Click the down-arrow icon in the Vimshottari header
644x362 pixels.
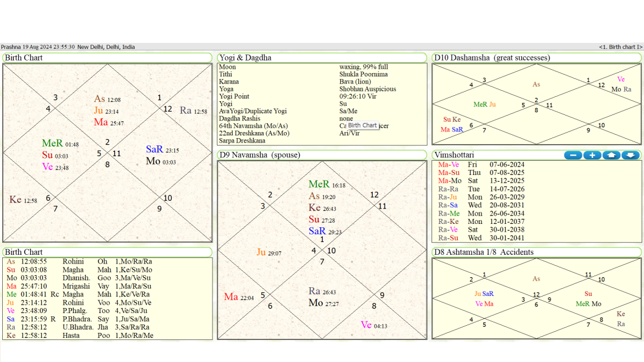[631, 155]
